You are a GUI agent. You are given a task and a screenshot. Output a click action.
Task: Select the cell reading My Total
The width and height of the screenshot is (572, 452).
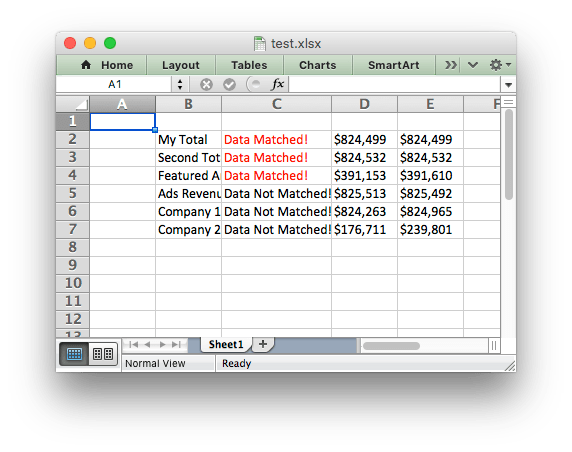click(x=188, y=139)
